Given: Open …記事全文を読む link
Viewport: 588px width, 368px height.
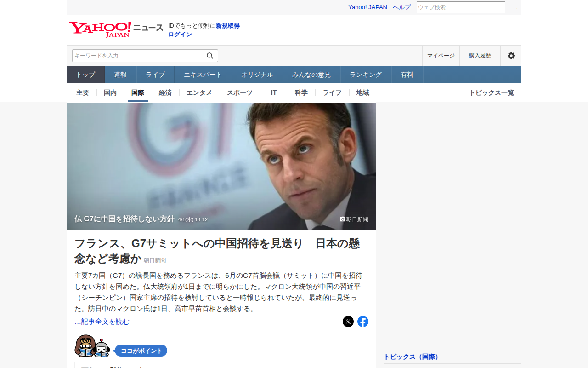Looking at the screenshot, I should (x=102, y=322).
